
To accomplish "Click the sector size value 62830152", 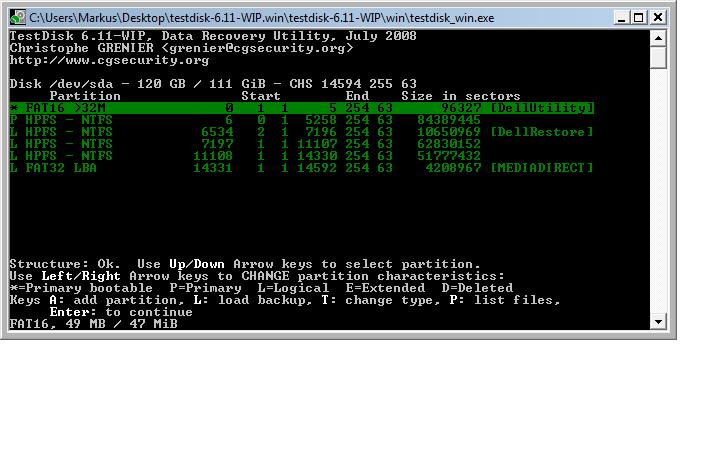I will tap(449, 144).
